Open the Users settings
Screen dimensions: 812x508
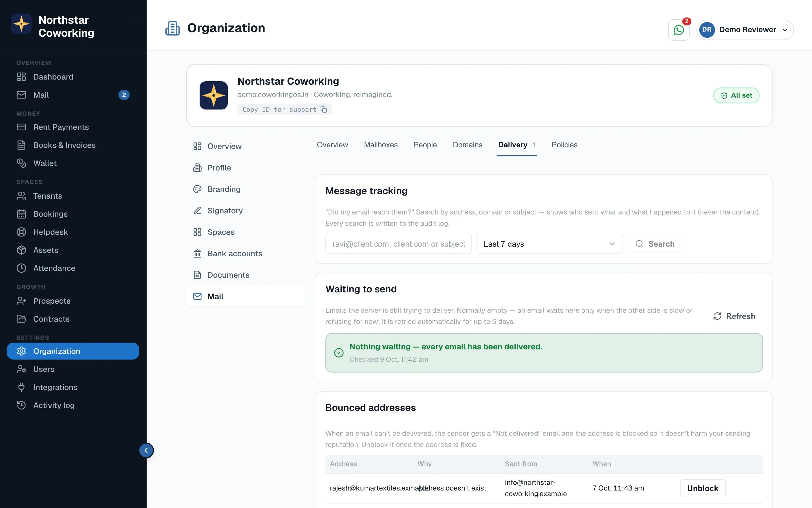73,369
